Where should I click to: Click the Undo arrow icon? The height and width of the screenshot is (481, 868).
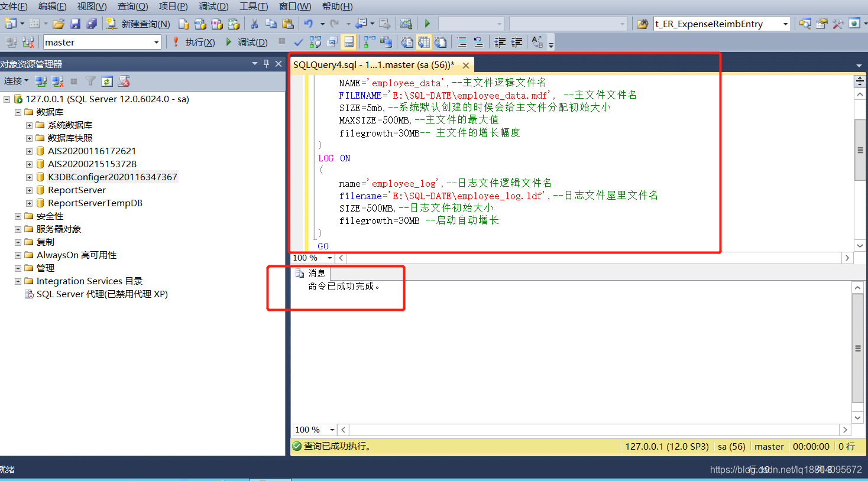309,24
